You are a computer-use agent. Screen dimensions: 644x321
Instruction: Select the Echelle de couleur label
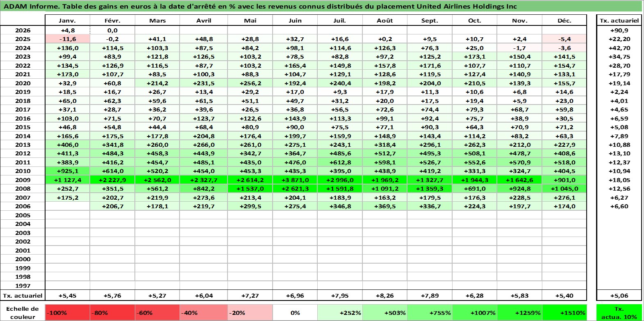[x=23, y=312]
